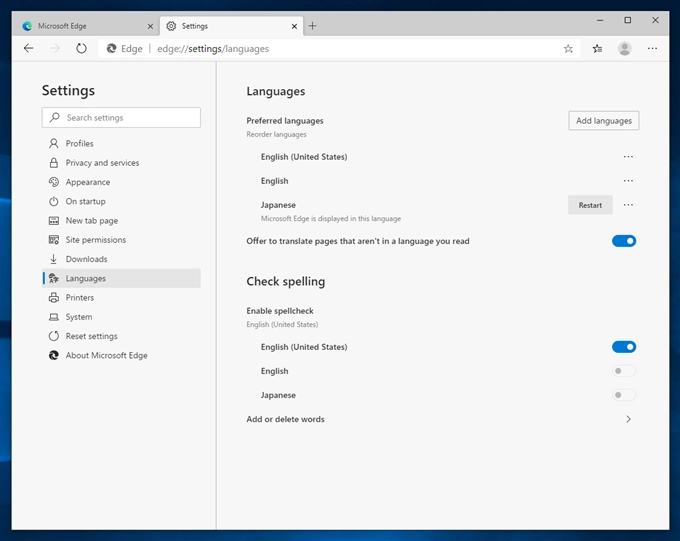Enable spellcheck toggle for Japanese
The image size is (680, 541).
pos(624,395)
